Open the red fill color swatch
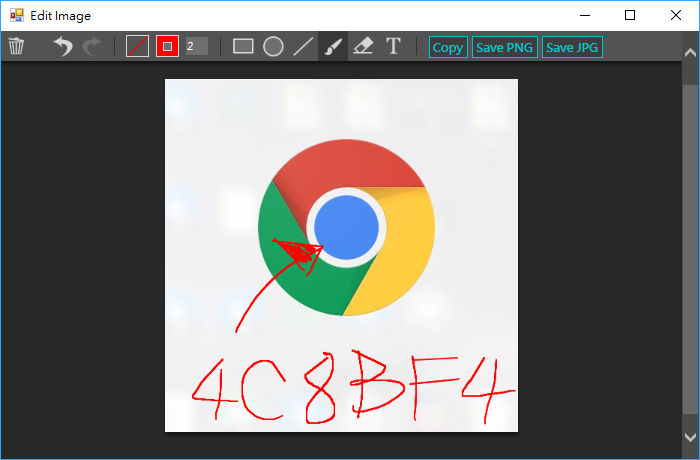Screen dimensions: 700x460 pos(167,46)
